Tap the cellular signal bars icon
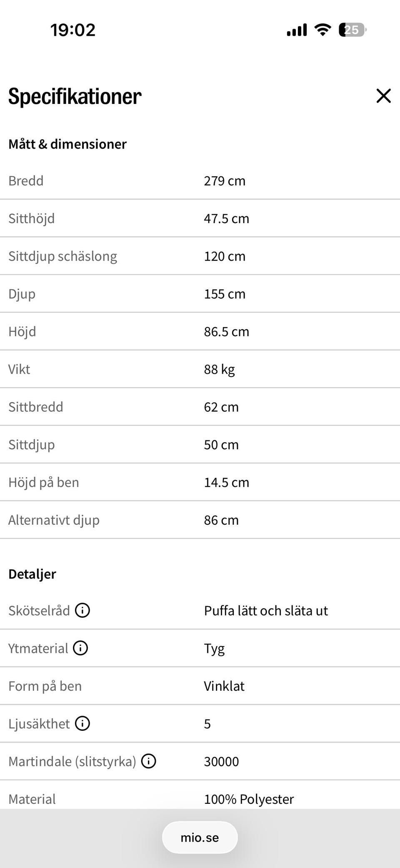 [297, 30]
